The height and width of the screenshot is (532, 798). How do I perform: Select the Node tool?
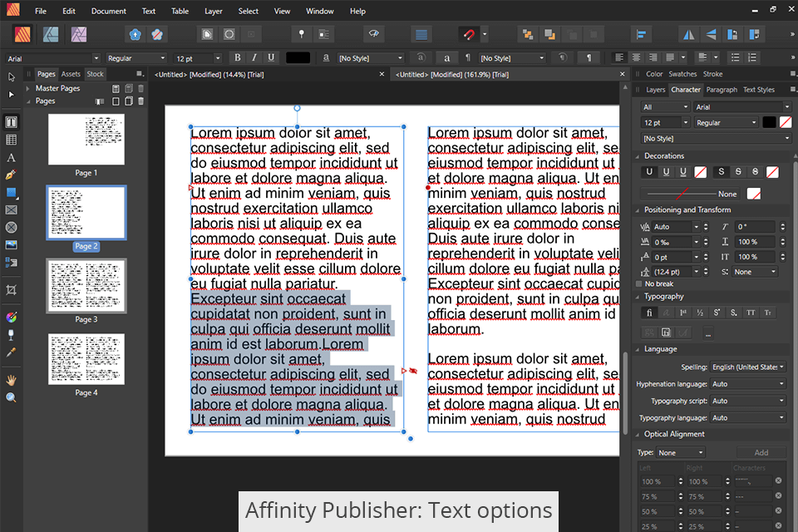(11, 95)
